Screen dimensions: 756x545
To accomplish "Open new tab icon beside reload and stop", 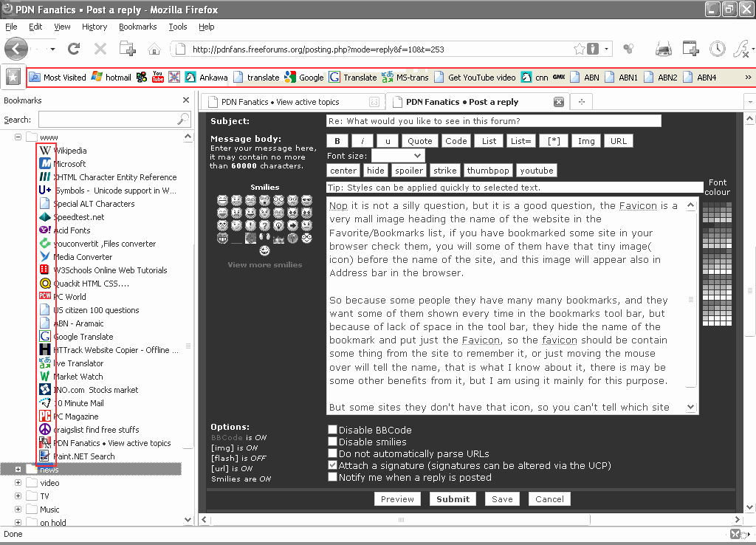I will point(127,49).
